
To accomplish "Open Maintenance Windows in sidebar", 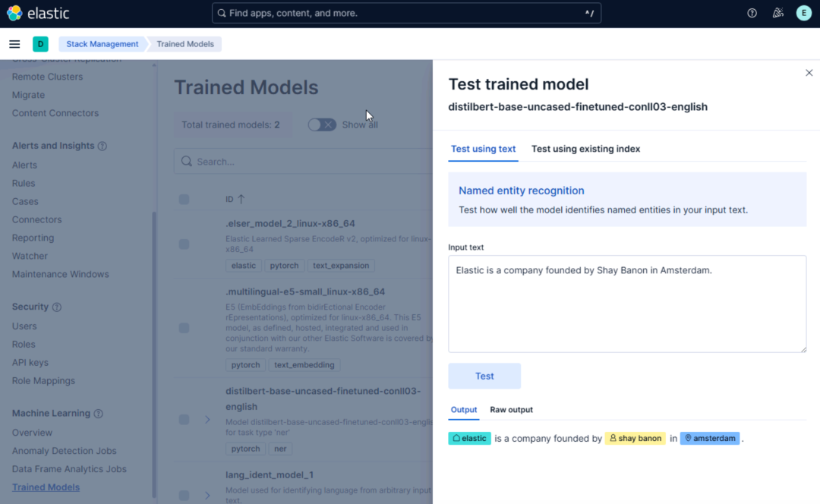I will 61,274.
